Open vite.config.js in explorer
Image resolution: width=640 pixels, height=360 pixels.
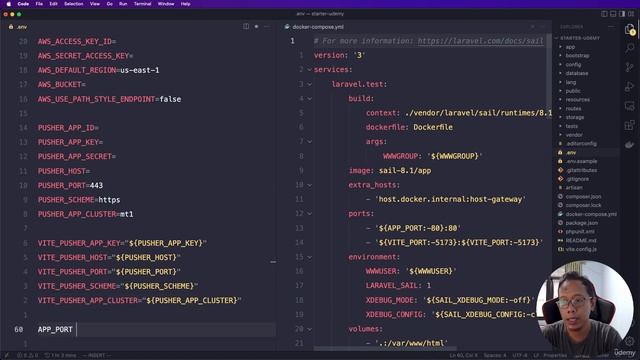tap(581, 249)
